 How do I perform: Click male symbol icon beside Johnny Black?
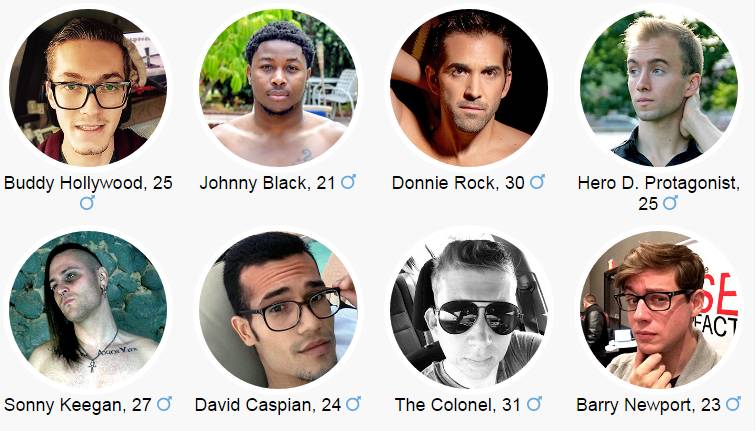[348, 182]
